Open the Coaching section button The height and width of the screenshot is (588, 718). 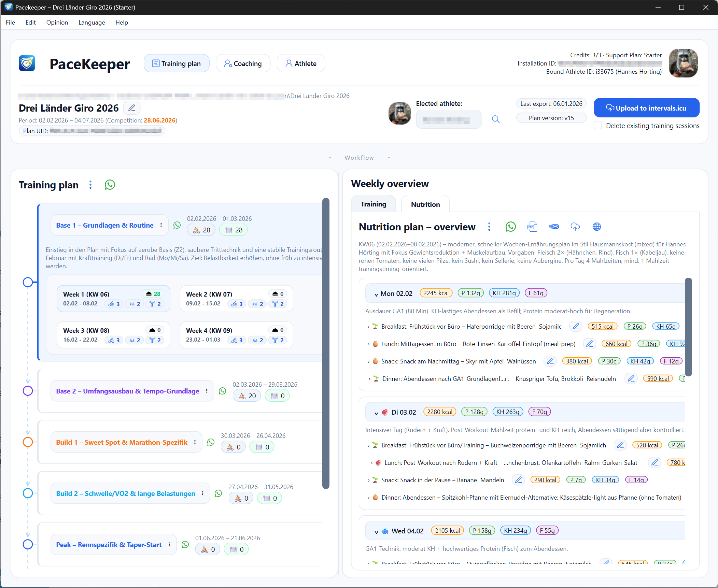[243, 63]
